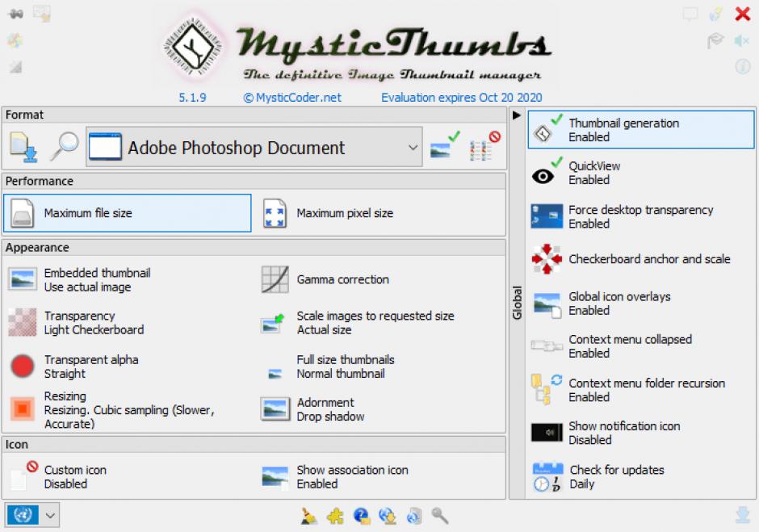Screen dimensions: 759x532
Task: Click the Embedded thumbnail icon
Action: tap(23, 279)
